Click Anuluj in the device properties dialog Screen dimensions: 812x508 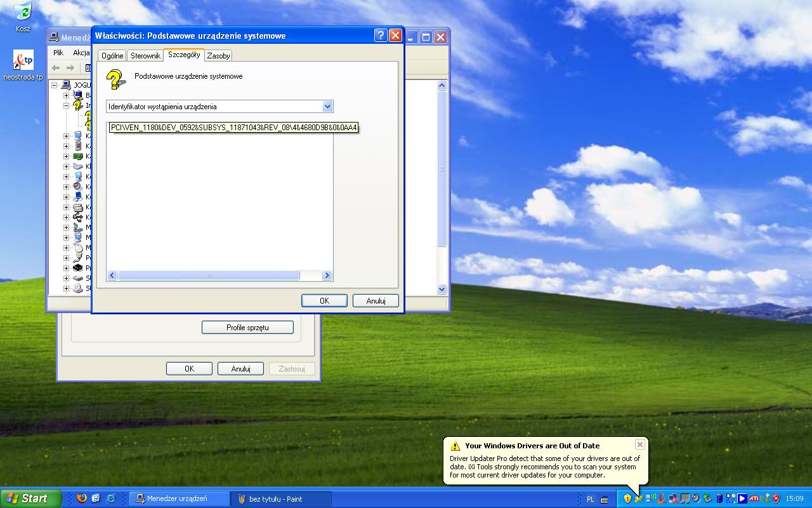click(x=376, y=301)
